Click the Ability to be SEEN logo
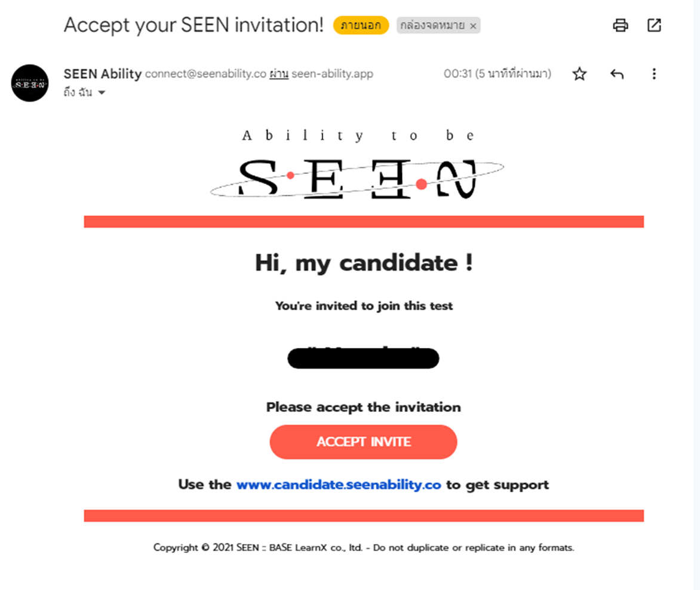The height and width of the screenshot is (590, 700). pos(357,164)
